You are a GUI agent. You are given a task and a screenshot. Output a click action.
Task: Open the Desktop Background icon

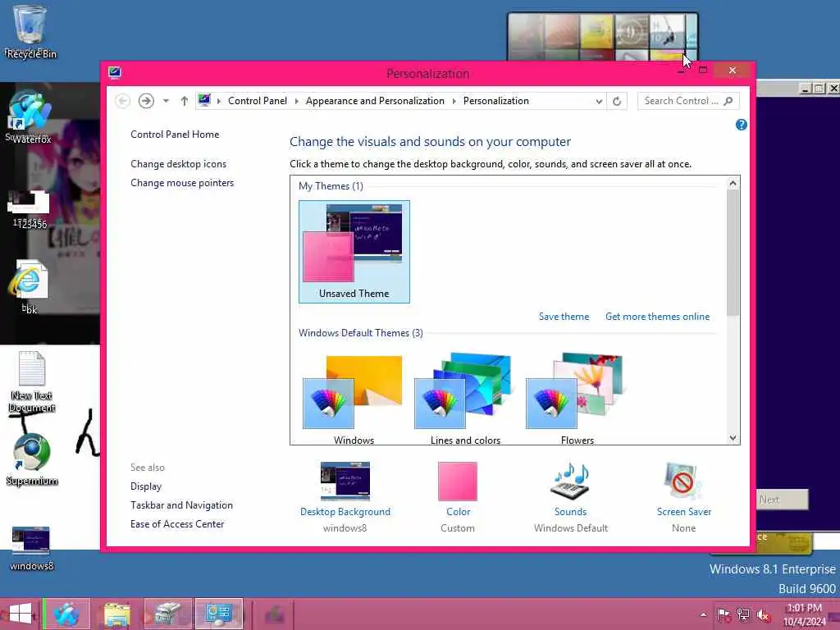[345, 481]
